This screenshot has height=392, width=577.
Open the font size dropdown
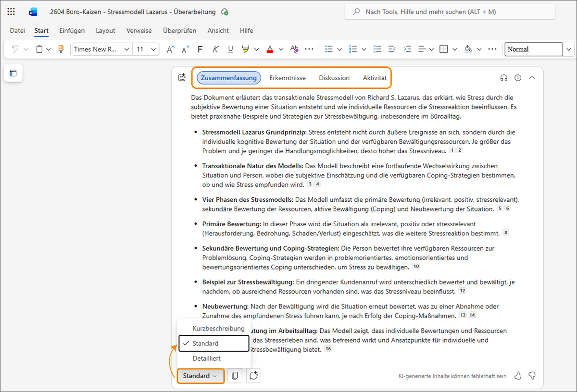click(x=153, y=49)
